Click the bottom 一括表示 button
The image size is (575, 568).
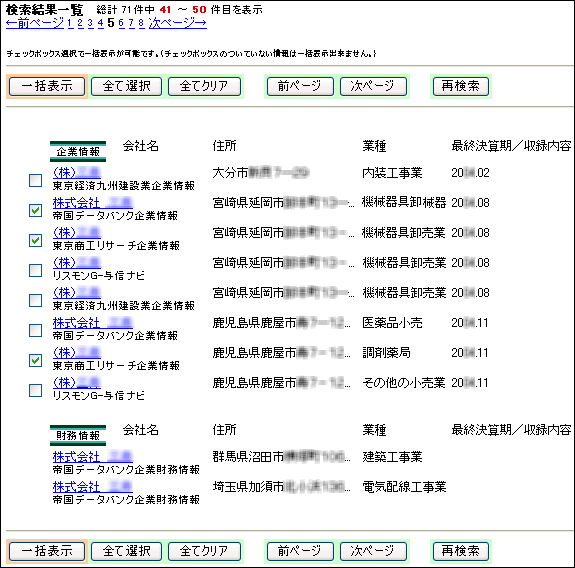pyautogui.click(x=47, y=551)
